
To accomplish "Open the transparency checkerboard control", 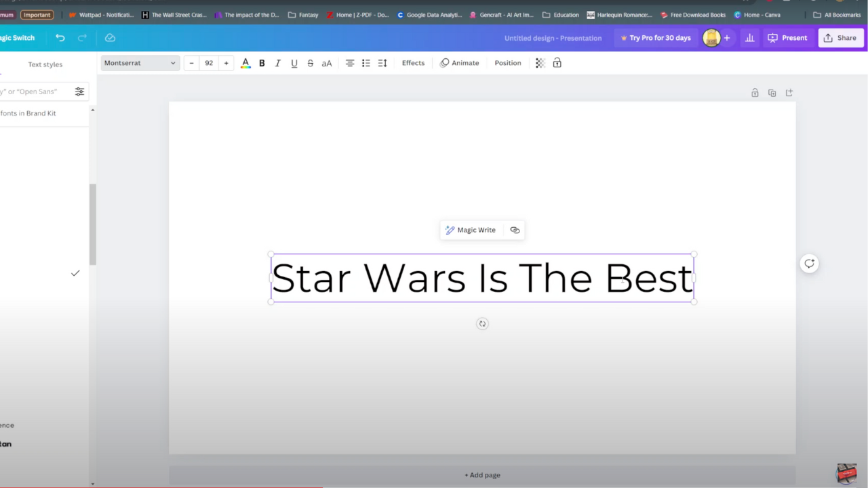I will pos(540,63).
